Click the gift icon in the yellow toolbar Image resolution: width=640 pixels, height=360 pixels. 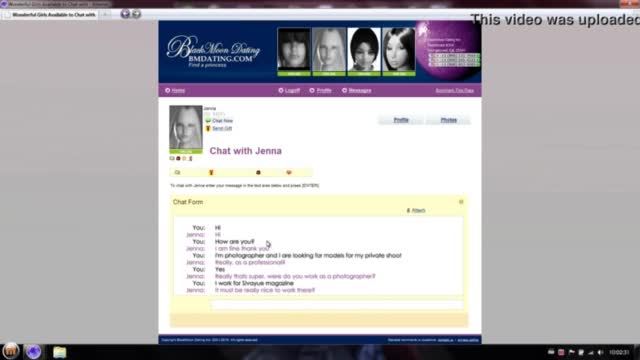click(211, 173)
